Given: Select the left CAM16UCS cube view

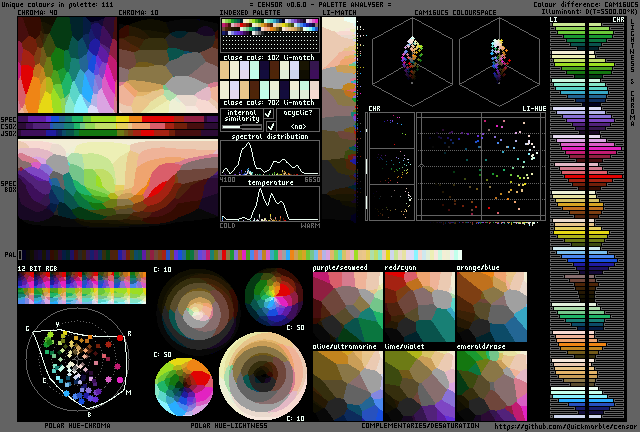Looking at the screenshot, I should pyautogui.click(x=412, y=61).
